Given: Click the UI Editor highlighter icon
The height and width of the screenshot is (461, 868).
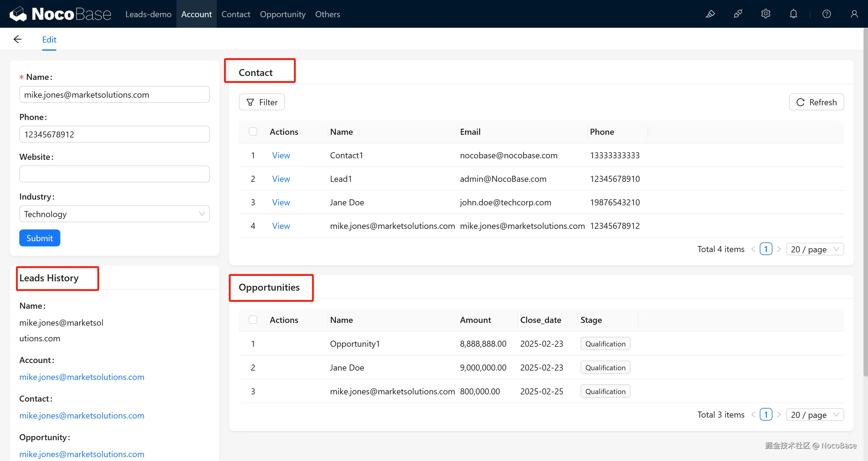Looking at the screenshot, I should tap(710, 14).
